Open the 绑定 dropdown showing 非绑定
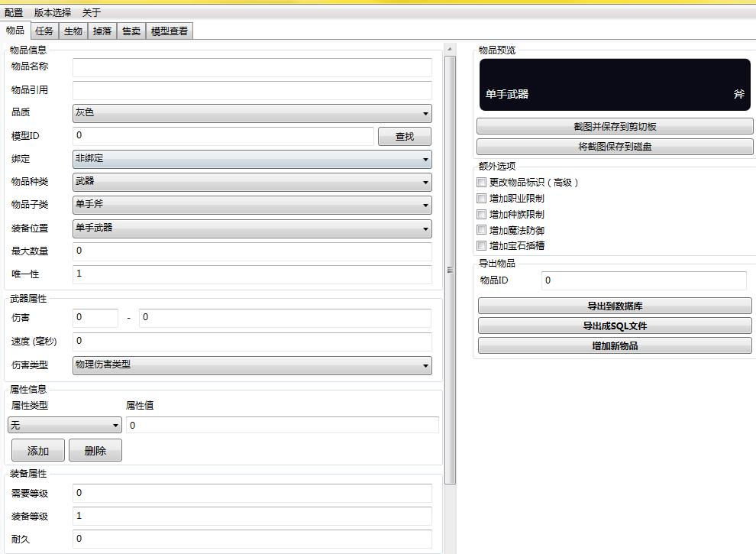This screenshot has height=554, width=756. click(252, 159)
